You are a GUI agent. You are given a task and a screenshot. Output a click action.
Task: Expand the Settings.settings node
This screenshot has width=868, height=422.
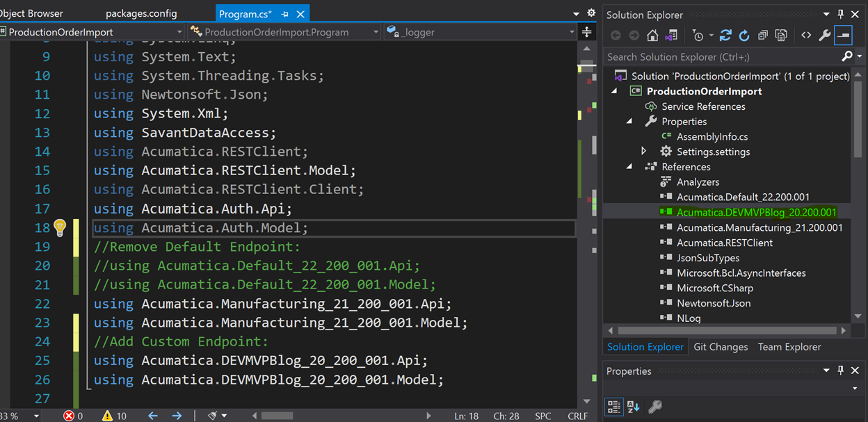[x=644, y=152]
